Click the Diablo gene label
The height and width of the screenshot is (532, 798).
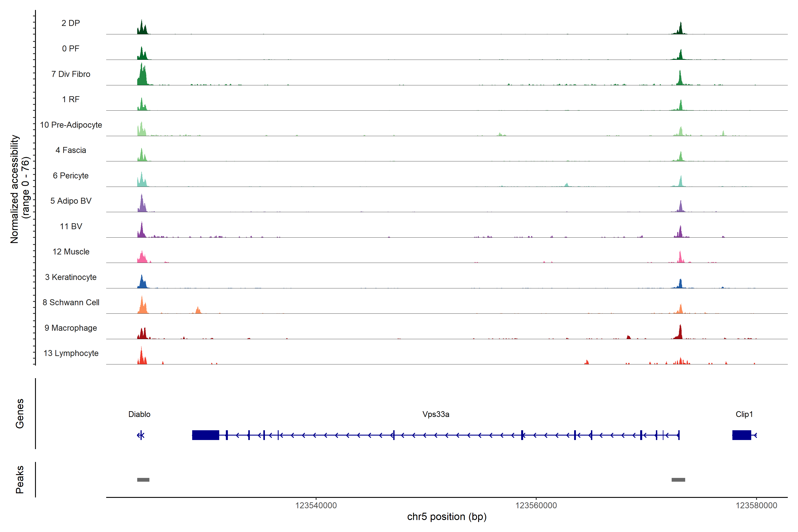(x=139, y=414)
